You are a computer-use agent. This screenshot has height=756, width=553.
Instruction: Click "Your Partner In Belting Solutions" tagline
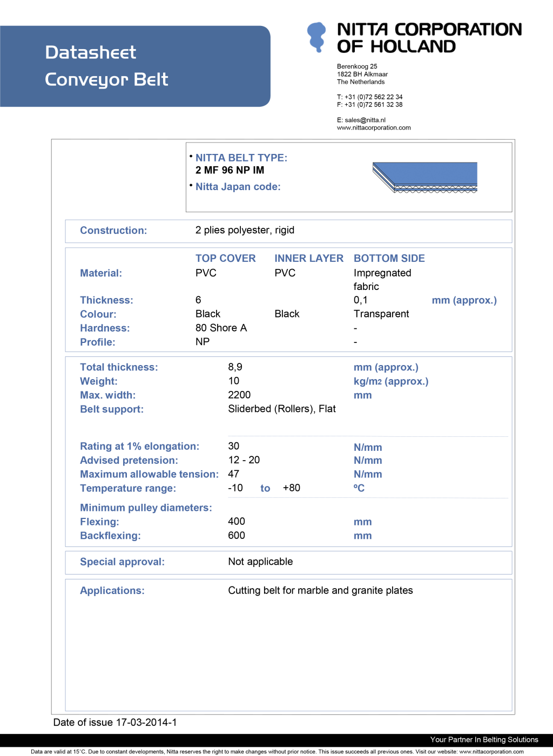pyautogui.click(x=484, y=740)
